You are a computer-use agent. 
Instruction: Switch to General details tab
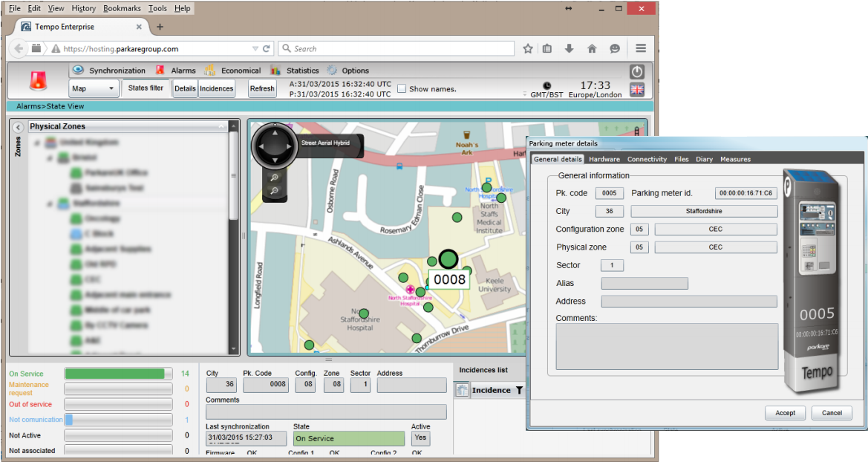pos(558,159)
